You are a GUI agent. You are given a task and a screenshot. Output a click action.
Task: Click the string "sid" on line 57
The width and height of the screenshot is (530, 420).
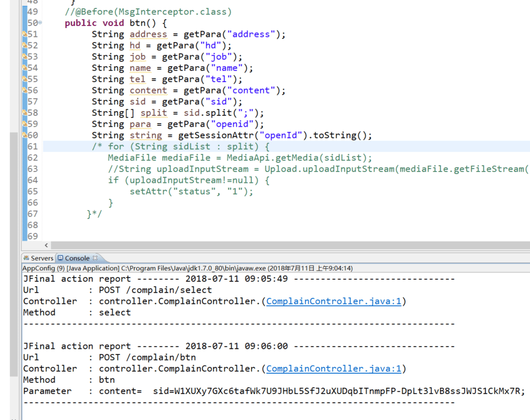219,101
